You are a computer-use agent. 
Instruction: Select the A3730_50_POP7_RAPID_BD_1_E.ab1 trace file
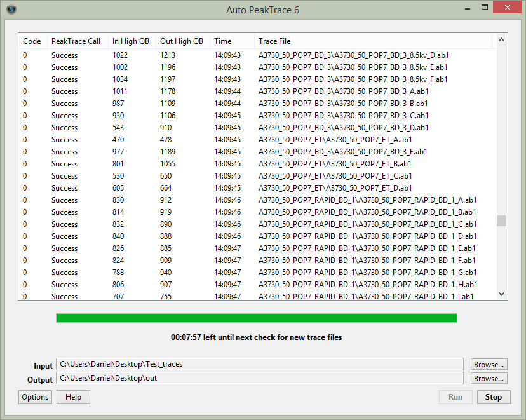(x=367, y=248)
